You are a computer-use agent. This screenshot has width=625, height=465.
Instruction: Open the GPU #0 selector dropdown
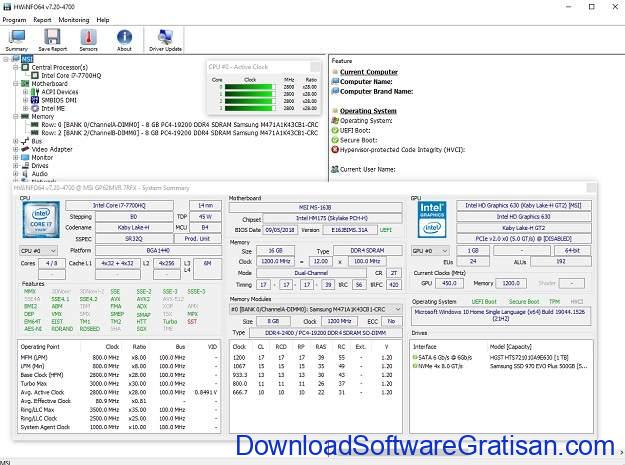(x=430, y=251)
